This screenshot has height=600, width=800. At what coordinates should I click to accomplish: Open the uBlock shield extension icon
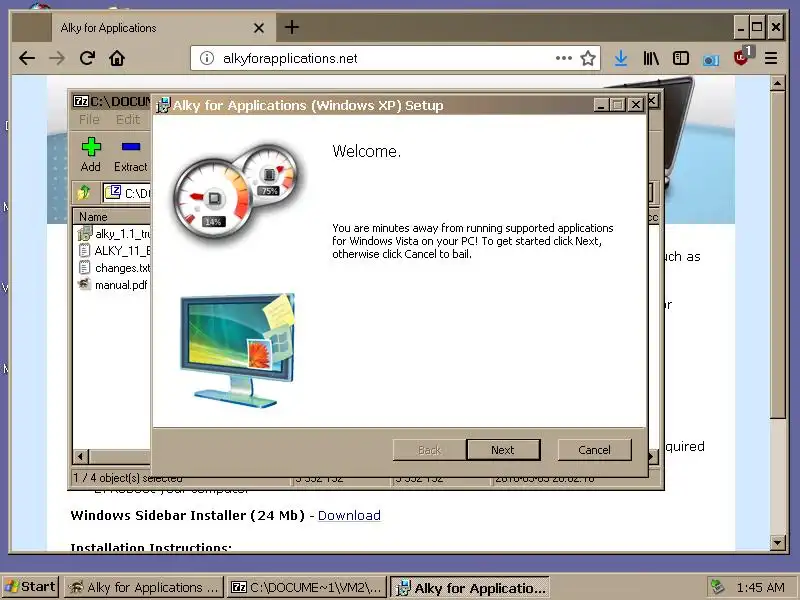point(741,58)
